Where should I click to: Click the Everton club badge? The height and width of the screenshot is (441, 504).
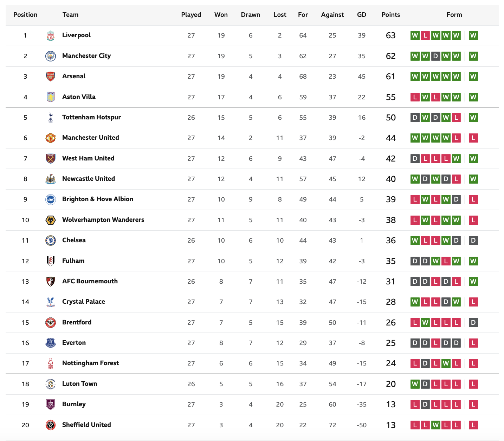point(51,343)
